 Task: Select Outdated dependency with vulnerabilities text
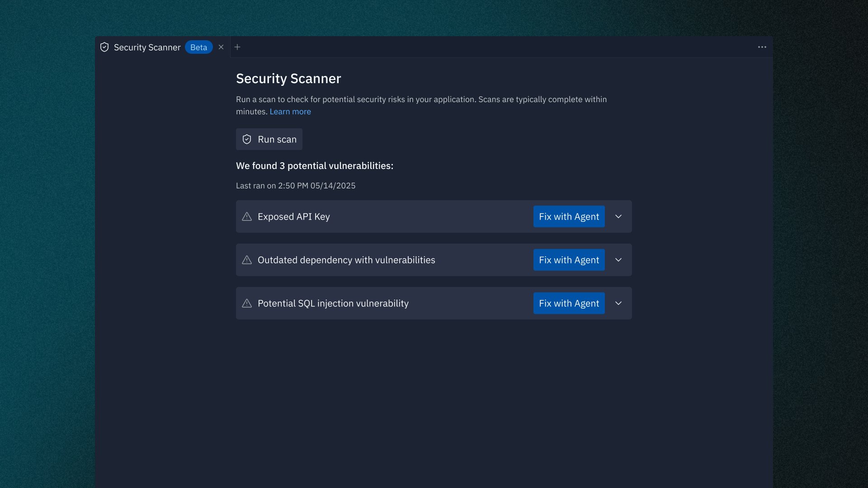point(346,260)
